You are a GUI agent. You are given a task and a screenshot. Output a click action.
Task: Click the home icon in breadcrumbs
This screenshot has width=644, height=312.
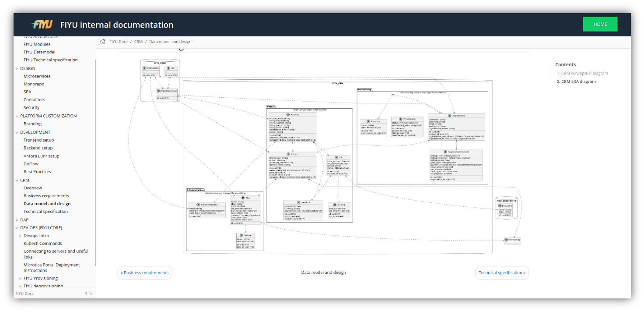coord(103,42)
